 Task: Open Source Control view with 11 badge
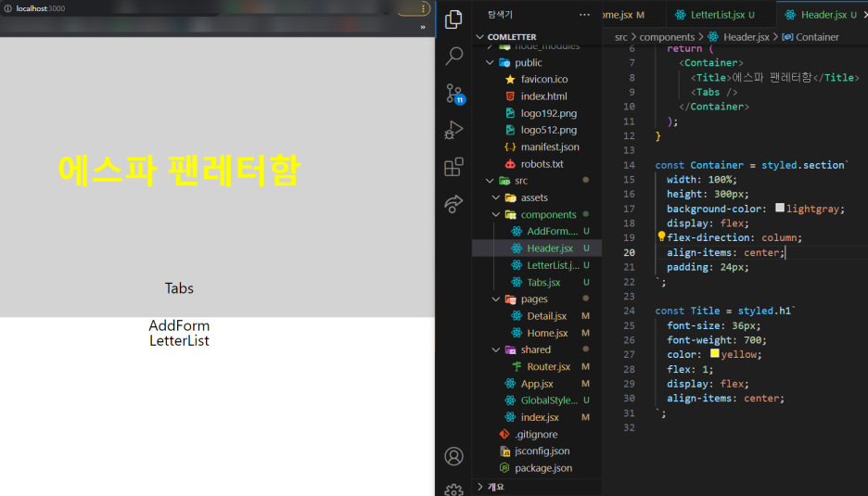pyautogui.click(x=454, y=94)
